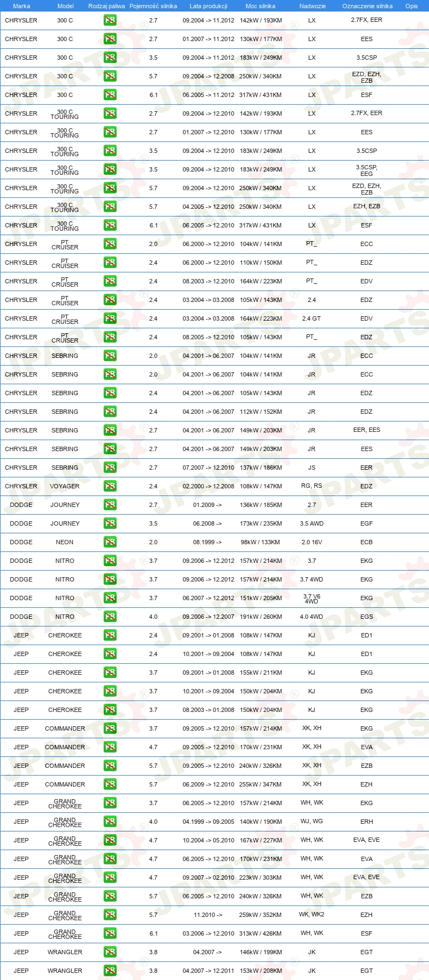This screenshot has height=980, width=429.
Task: Click the 137kW / 186KM power cell
Action: (261, 468)
